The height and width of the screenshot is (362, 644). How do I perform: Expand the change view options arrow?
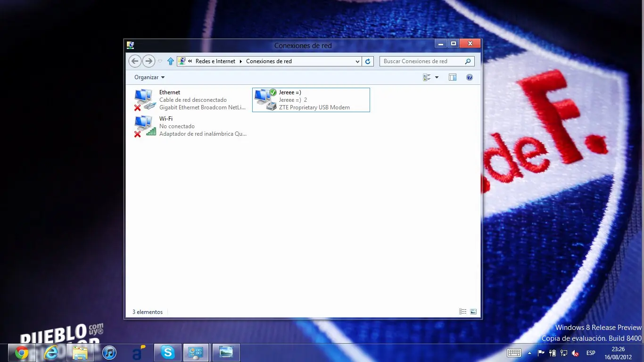pyautogui.click(x=437, y=77)
